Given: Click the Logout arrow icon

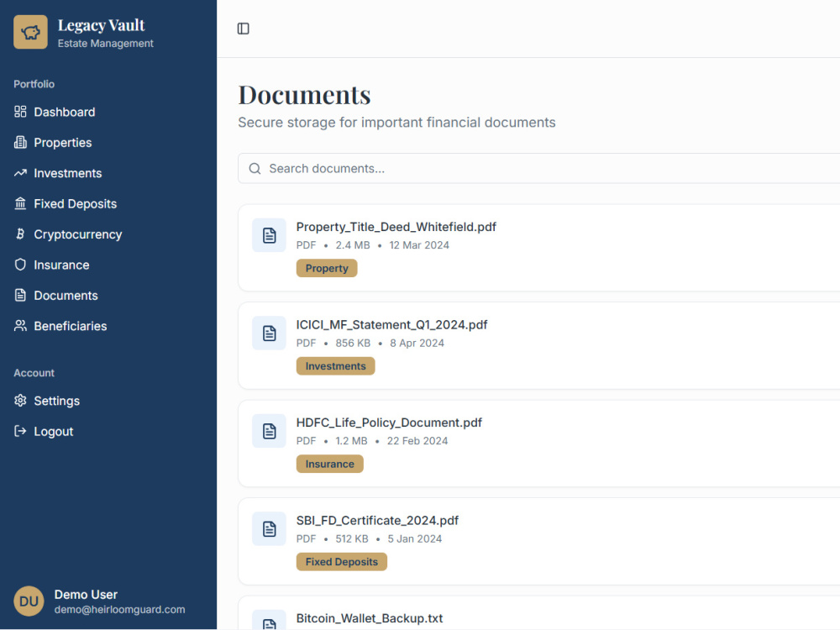Looking at the screenshot, I should [20, 431].
